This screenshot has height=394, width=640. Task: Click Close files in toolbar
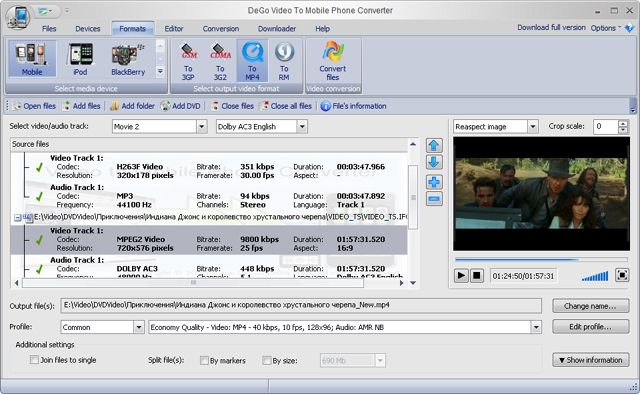[x=232, y=106]
